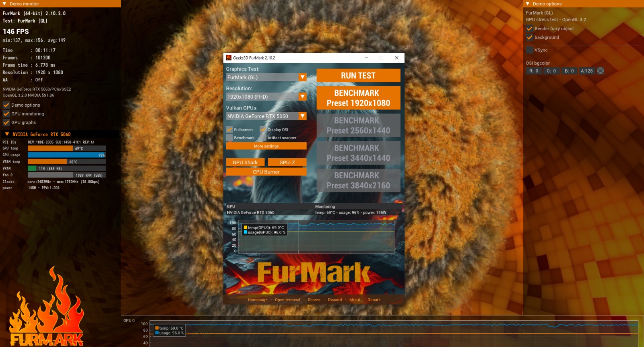The height and width of the screenshot is (347, 644).
Task: Collapse the NVIDIA GeForce RTX 5060 section
Action: click(7, 134)
